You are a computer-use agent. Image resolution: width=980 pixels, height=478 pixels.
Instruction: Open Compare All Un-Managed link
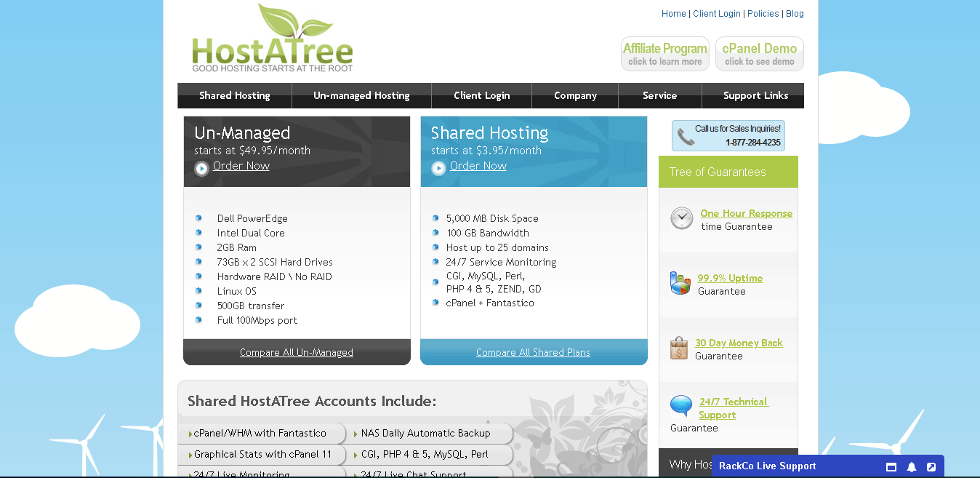(297, 352)
